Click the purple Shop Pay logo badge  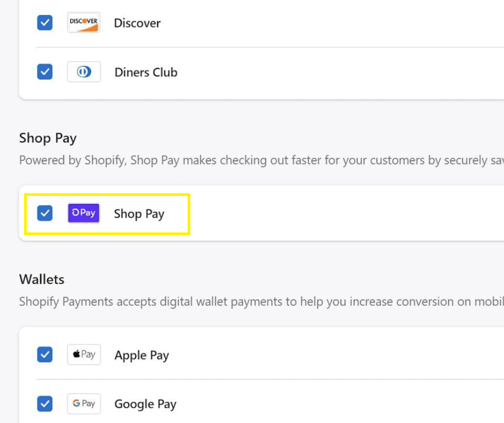(x=84, y=213)
